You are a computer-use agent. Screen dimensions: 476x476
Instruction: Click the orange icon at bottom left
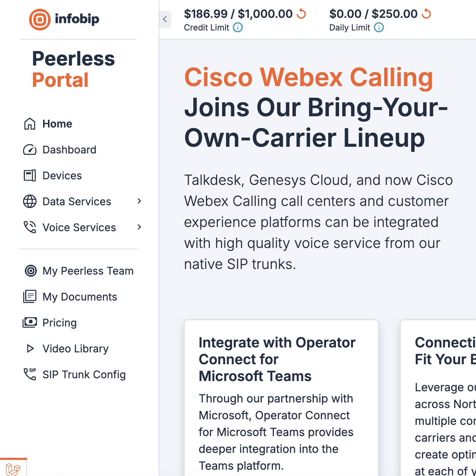point(13,469)
